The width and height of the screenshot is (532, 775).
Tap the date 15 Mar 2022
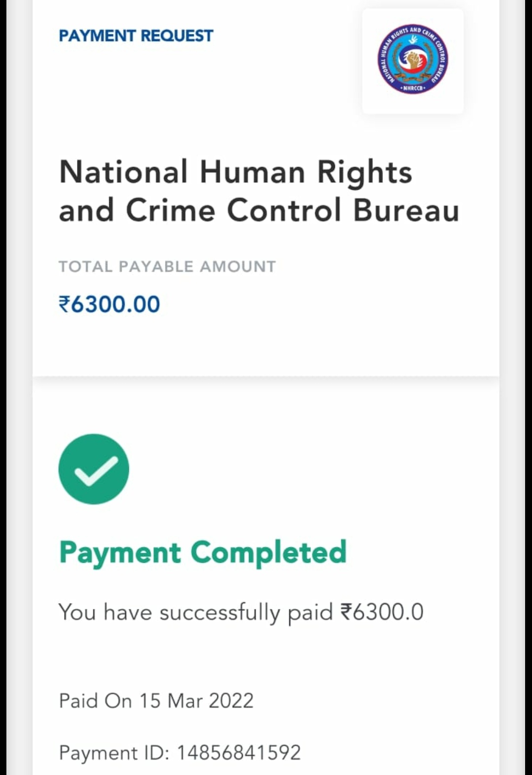(196, 701)
